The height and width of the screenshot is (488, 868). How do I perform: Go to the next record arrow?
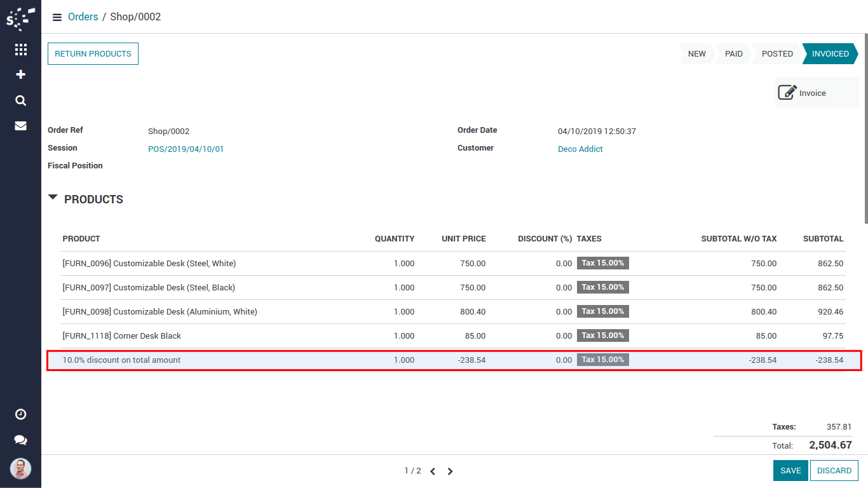point(450,471)
